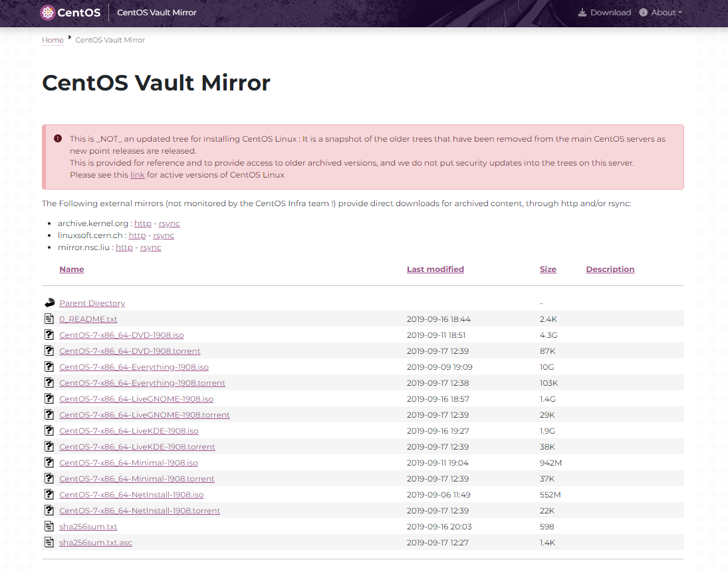Click the Download icon in header
Screen dimensions: 728x572
point(582,13)
